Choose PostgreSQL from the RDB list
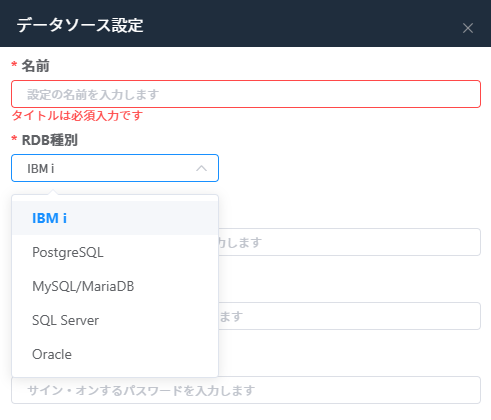491x420 pixels. tap(115, 252)
